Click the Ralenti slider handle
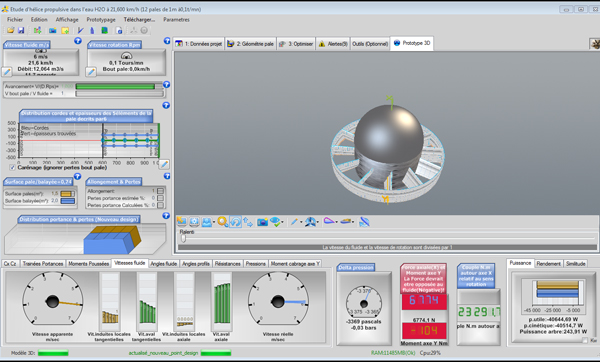 (x=184, y=238)
